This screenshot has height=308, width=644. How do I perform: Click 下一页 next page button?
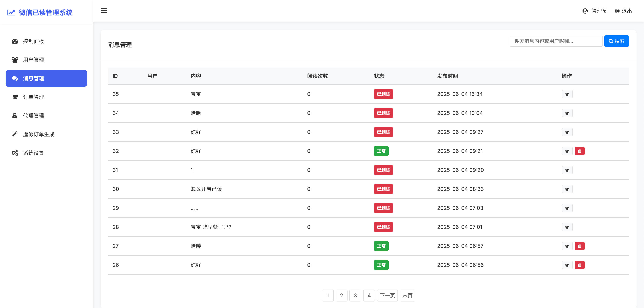[x=387, y=296]
